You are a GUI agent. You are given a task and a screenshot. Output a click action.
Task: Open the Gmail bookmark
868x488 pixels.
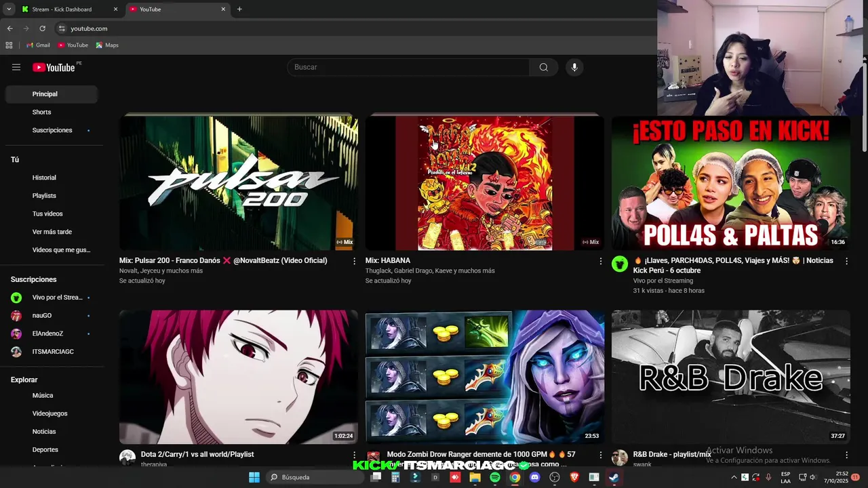38,45
